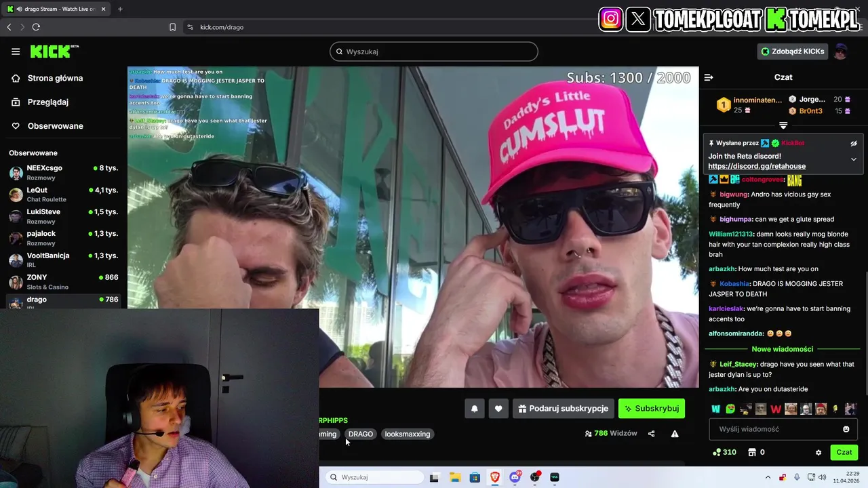
Task: Click the browser reload icon
Action: (x=36, y=27)
